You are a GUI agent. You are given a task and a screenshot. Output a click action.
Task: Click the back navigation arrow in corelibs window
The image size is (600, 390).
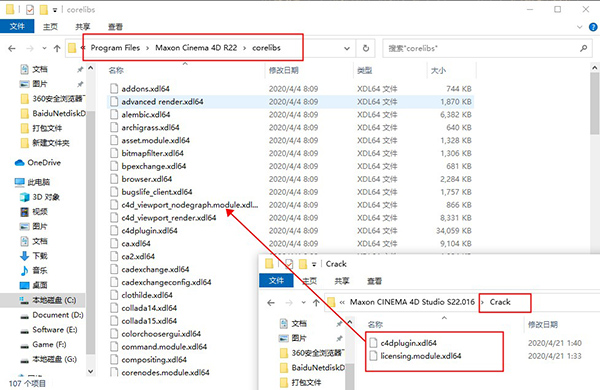tap(12, 49)
